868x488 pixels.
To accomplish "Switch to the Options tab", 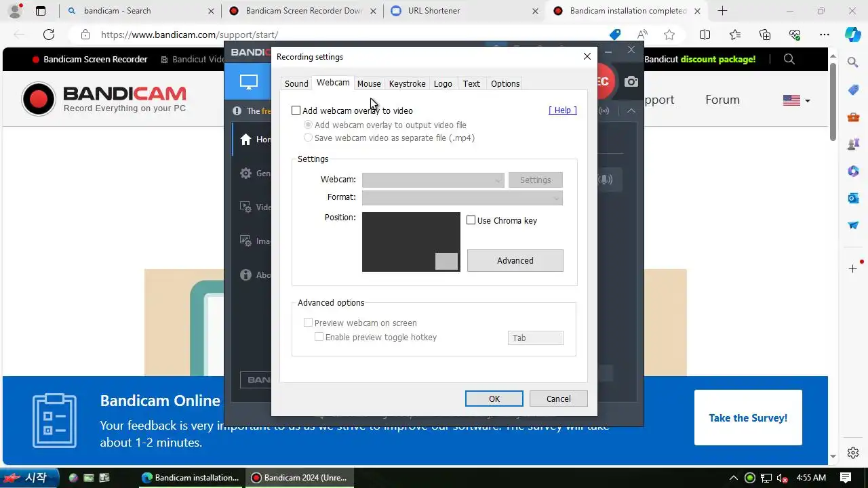I will tap(505, 83).
